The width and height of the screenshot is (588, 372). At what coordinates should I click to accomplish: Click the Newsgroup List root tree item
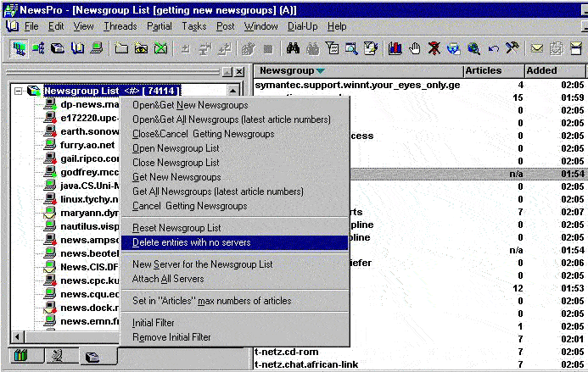point(112,91)
